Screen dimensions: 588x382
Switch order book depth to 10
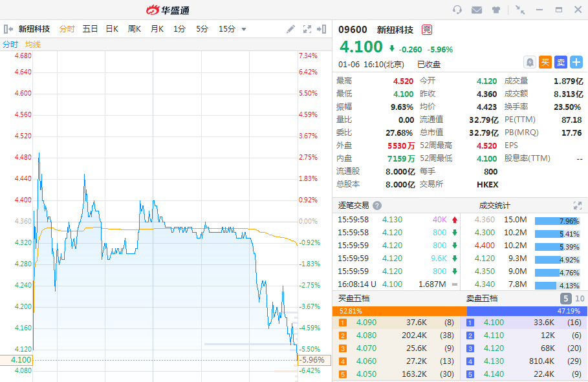click(580, 299)
